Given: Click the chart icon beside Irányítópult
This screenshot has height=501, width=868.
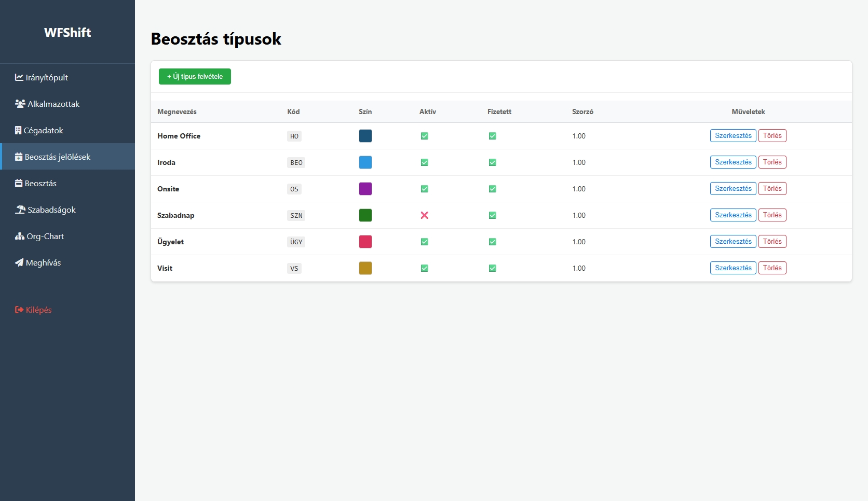Looking at the screenshot, I should pyautogui.click(x=19, y=77).
